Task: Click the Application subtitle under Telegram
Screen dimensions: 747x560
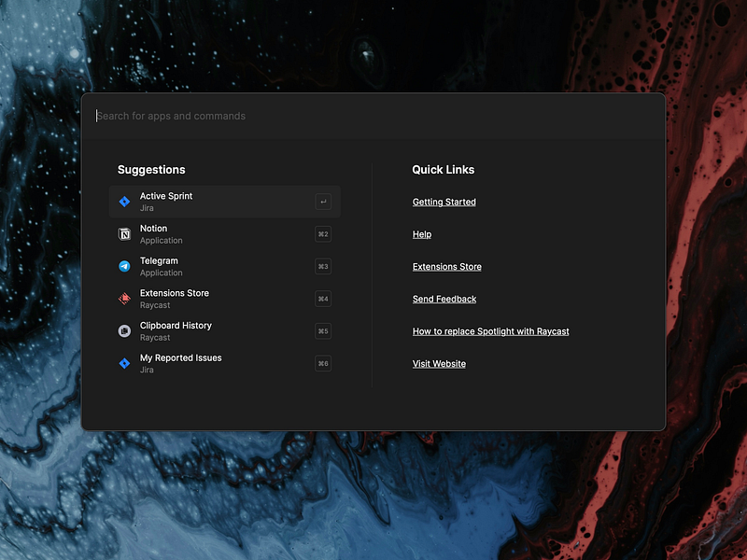Action: (x=161, y=273)
